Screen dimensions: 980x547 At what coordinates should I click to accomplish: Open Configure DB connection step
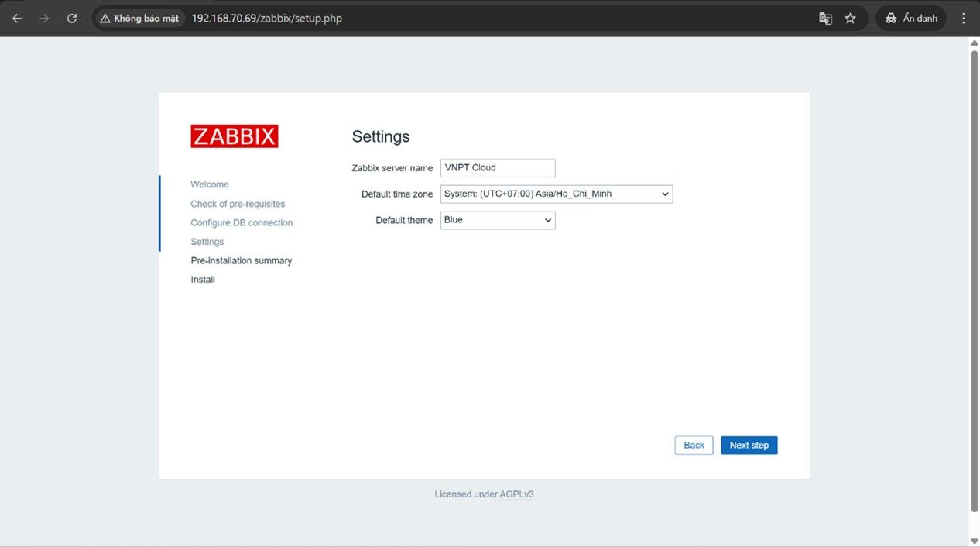coord(242,222)
